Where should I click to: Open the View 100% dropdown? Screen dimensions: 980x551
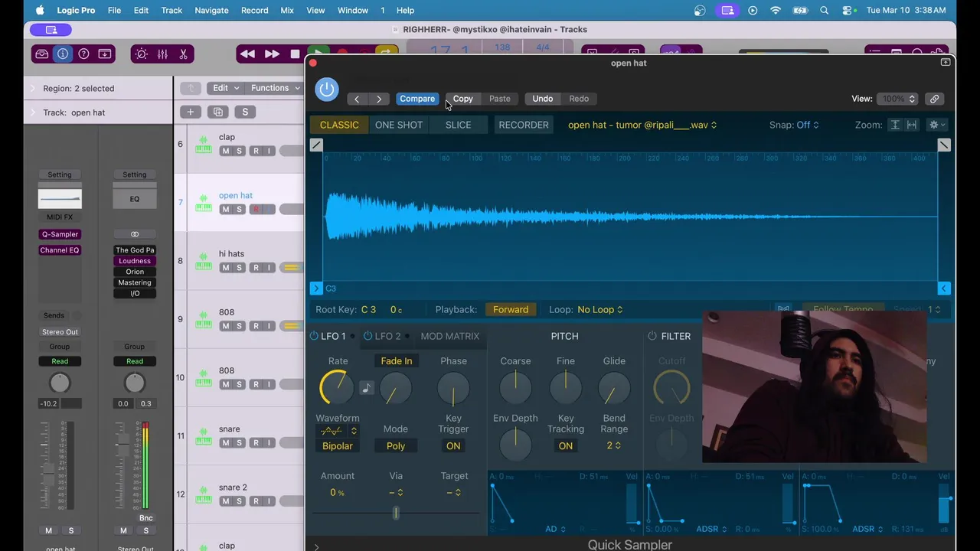coord(897,99)
